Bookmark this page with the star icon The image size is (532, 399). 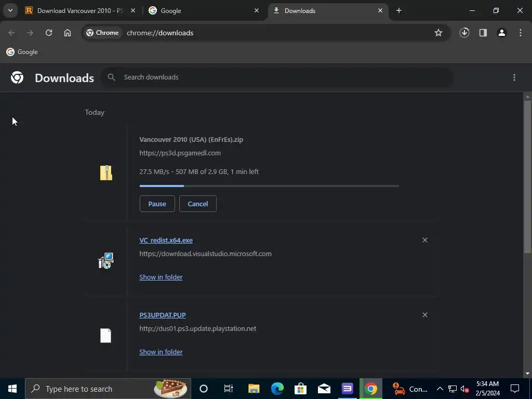(438, 33)
